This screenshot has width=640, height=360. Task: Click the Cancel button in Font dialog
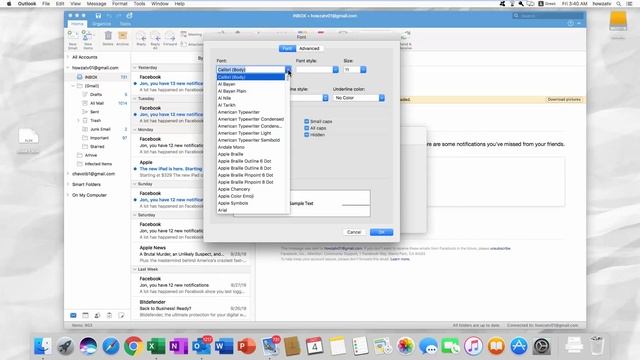point(354,232)
